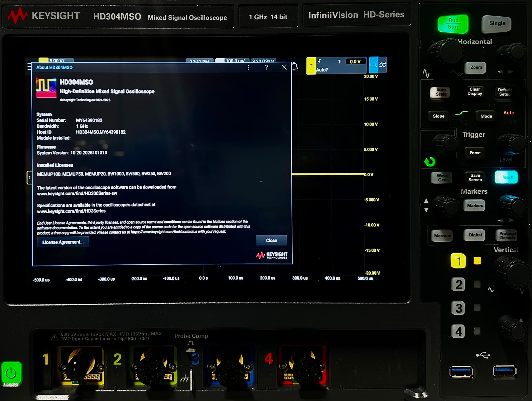Screen dimensions: 532x401
Task: Open the 100.0 us/ timebase badge
Action: point(232,61)
